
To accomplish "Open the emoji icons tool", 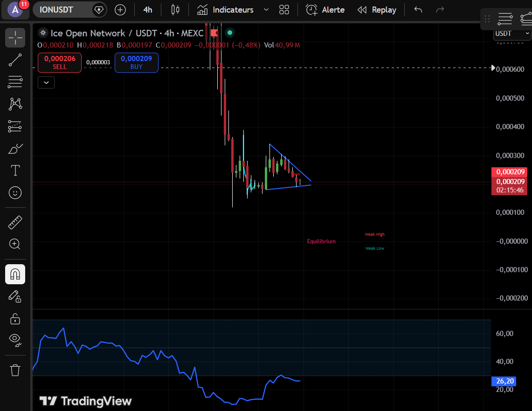I will [x=15, y=192].
